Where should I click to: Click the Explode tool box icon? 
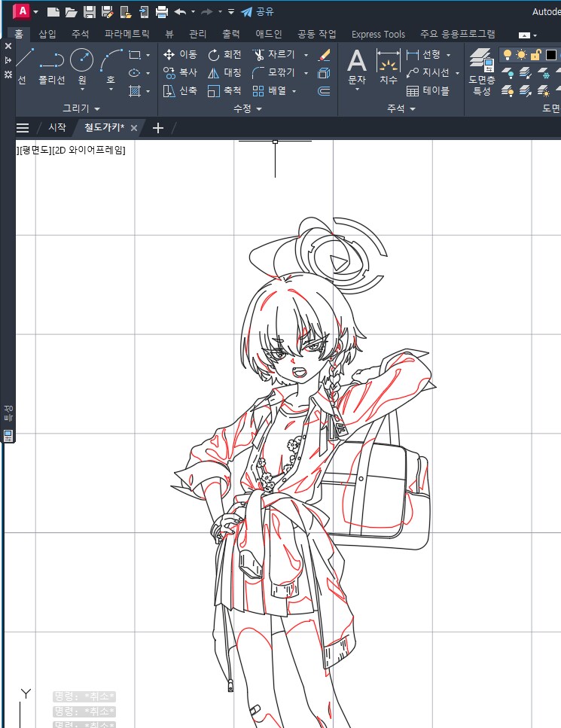pos(324,73)
